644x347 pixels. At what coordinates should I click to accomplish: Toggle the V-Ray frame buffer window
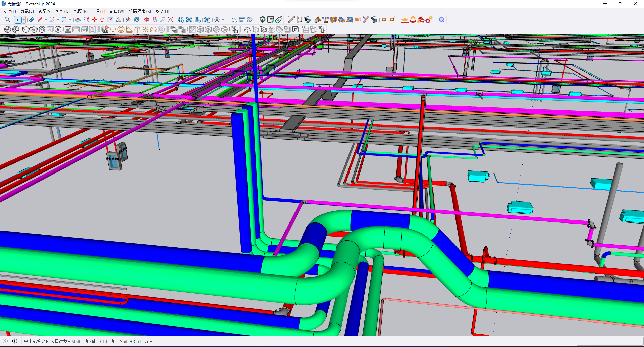(x=76, y=30)
